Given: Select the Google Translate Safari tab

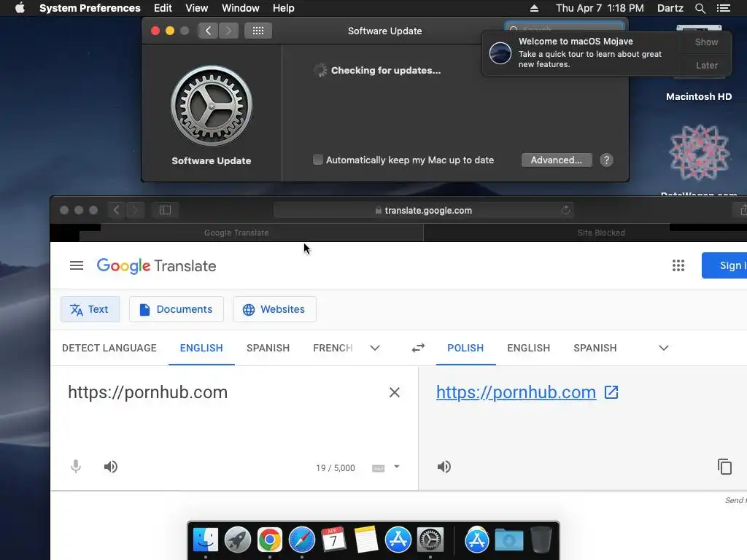Looking at the screenshot, I should 237,233.
